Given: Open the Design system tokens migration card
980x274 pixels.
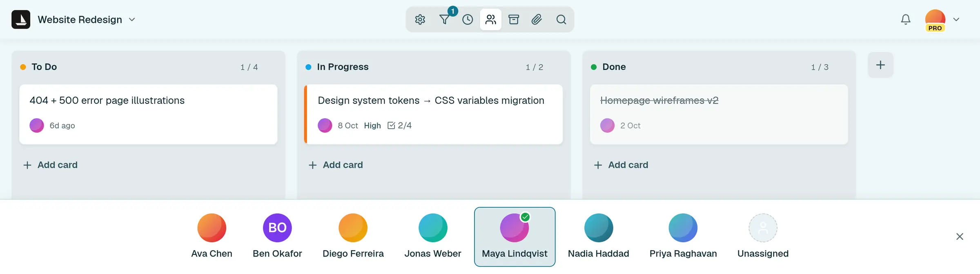Looking at the screenshot, I should pyautogui.click(x=434, y=114).
